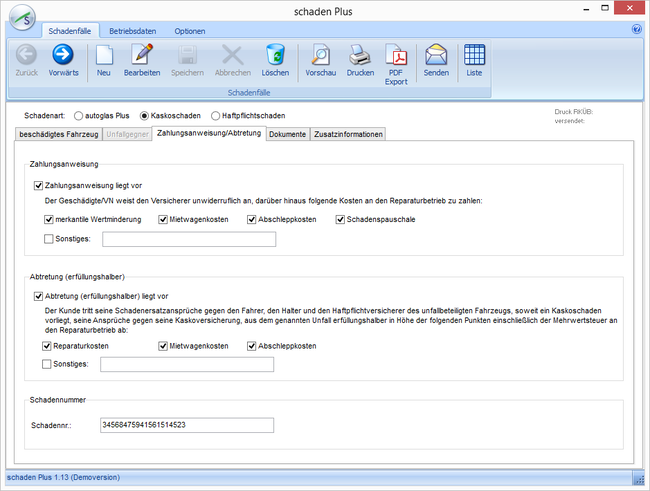Click the Senden envelope icon

point(436,55)
